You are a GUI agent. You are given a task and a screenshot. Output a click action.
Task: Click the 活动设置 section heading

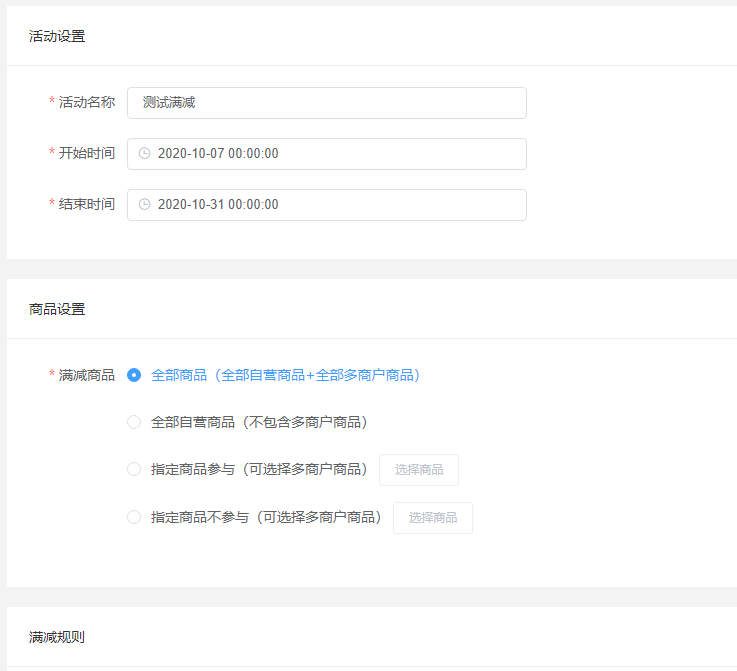[57, 36]
